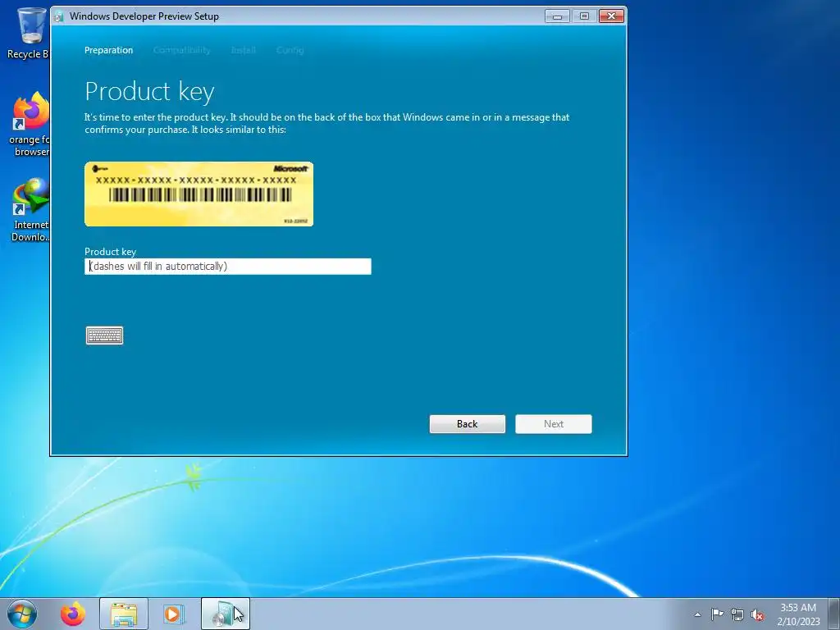
Task: Select the orange fox browser desktop shortcut
Action: (x=29, y=125)
